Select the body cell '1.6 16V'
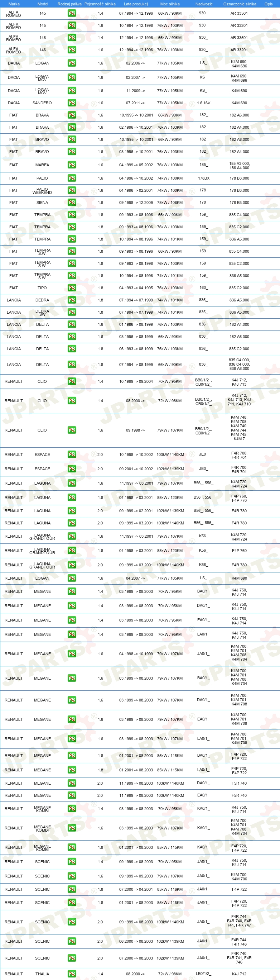The width and height of the screenshot is (280, 980). (204, 103)
